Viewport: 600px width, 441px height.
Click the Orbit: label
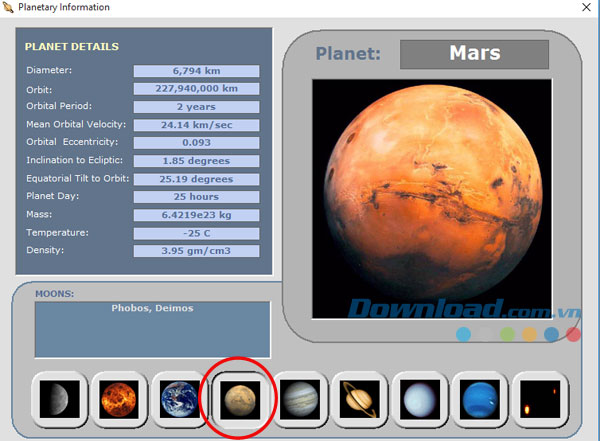click(x=39, y=90)
